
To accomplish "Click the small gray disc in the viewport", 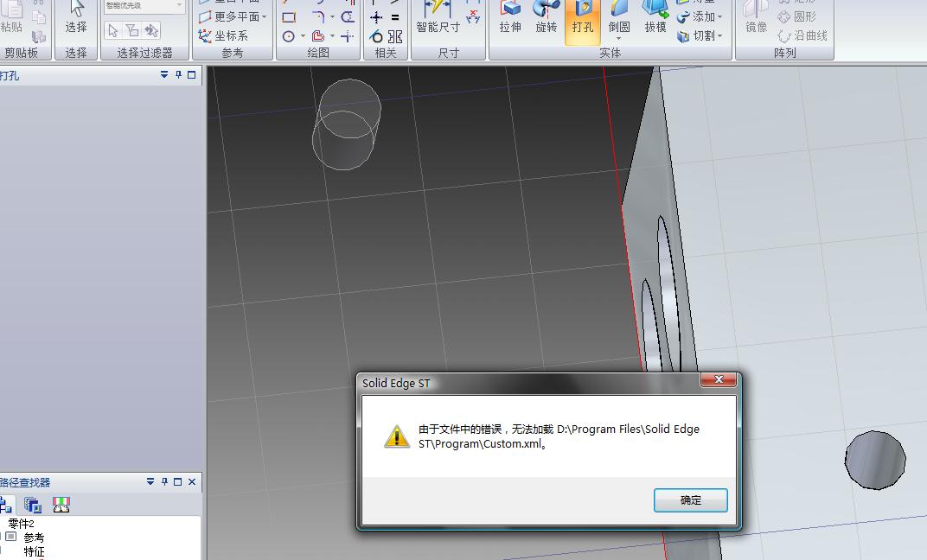I will 875,460.
